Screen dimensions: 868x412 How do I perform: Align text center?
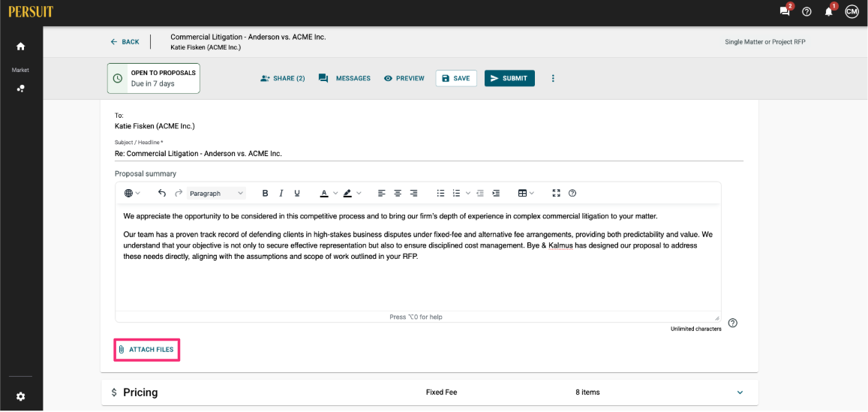click(398, 194)
